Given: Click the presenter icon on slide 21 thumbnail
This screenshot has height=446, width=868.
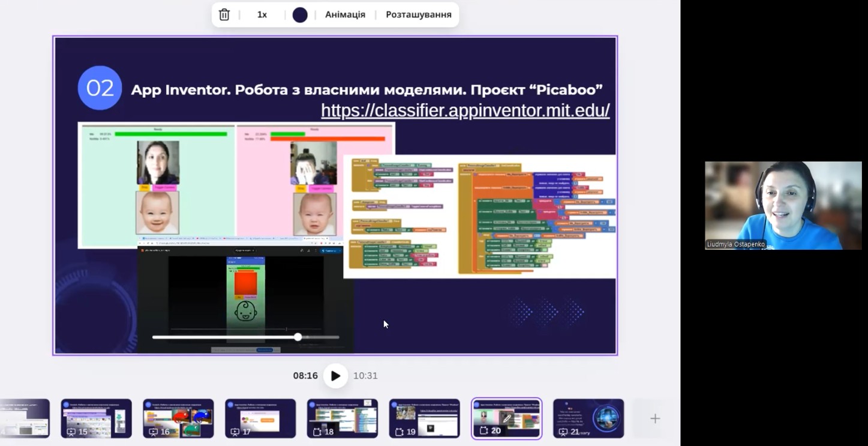Looking at the screenshot, I should click(x=564, y=432).
